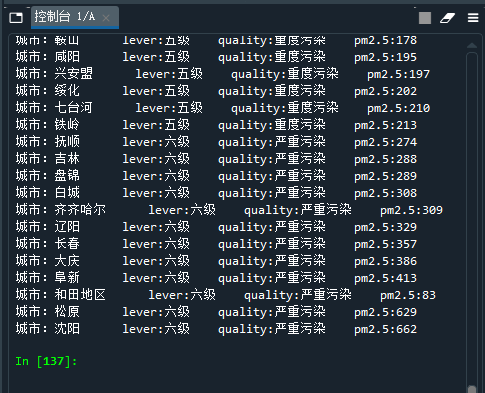Click quality:严重污染 in the 松原 row
This screenshot has width=485, height=393.
[272, 312]
